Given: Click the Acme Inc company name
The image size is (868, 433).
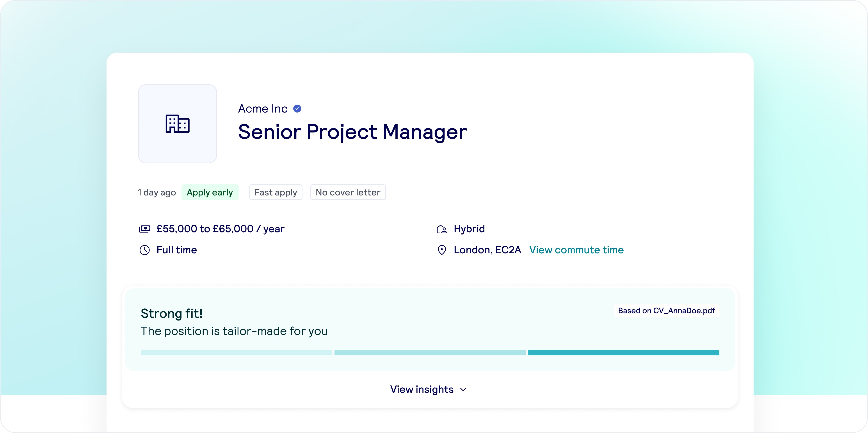Looking at the screenshot, I should pyautogui.click(x=263, y=109).
